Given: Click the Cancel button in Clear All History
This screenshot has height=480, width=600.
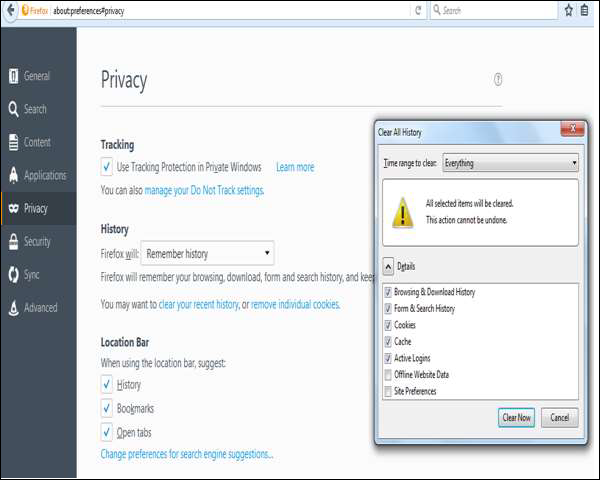Looking at the screenshot, I should [559, 417].
